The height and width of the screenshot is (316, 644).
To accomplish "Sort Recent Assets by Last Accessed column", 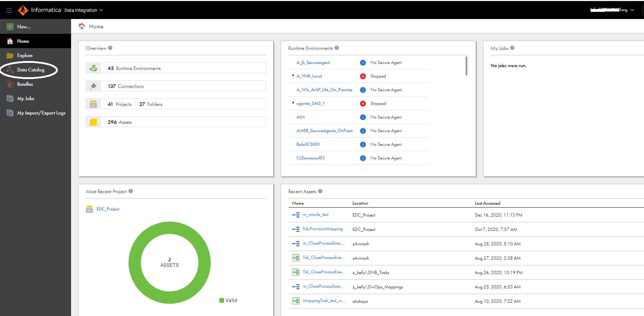I will pos(487,203).
